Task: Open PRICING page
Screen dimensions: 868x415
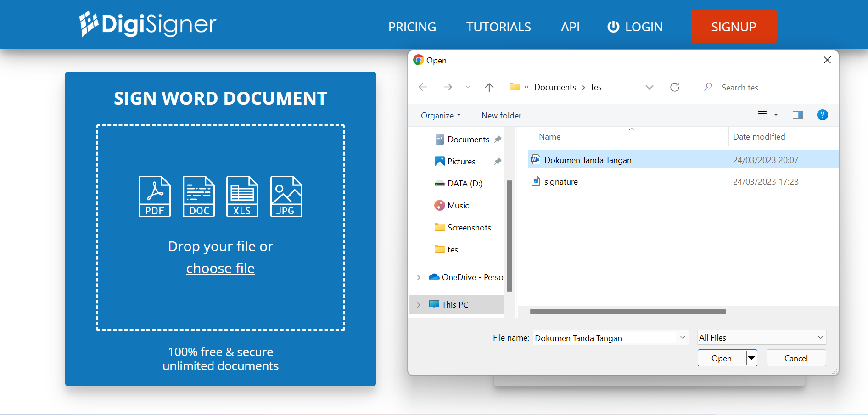Action: 412,27
